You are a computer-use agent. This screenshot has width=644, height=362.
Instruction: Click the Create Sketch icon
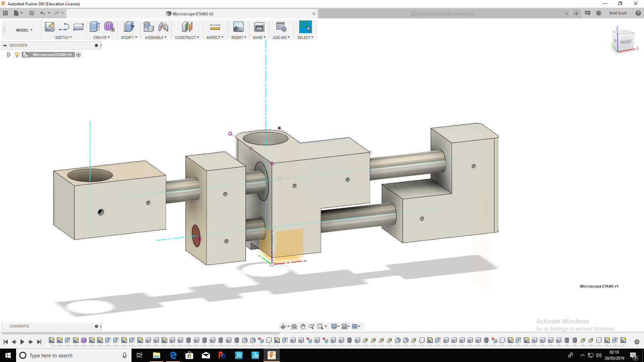click(x=49, y=27)
